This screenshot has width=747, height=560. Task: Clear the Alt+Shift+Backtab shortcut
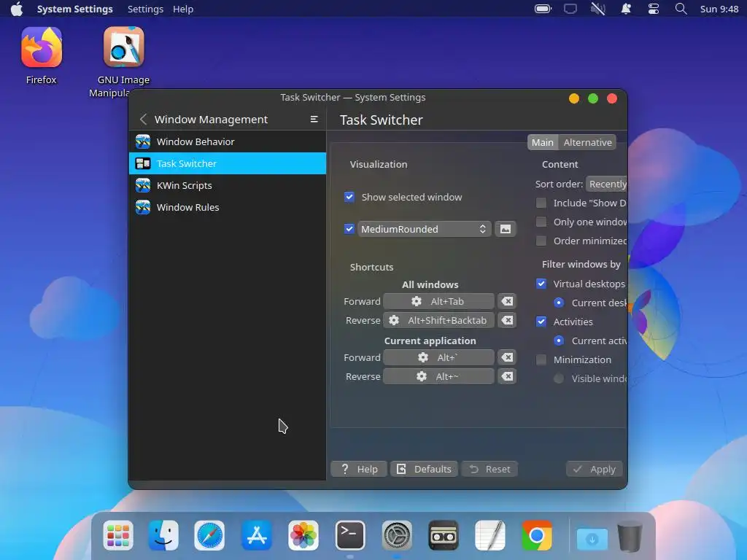click(x=507, y=321)
